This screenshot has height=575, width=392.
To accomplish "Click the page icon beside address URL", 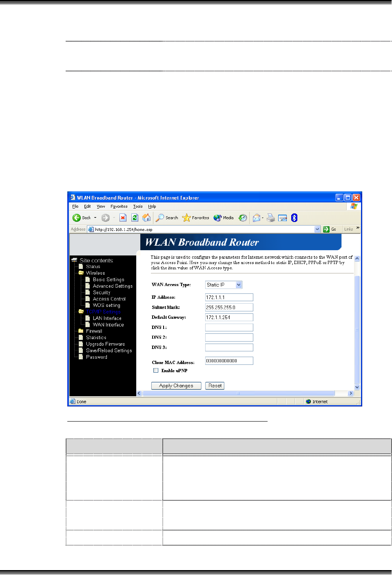I will (x=91, y=229).
